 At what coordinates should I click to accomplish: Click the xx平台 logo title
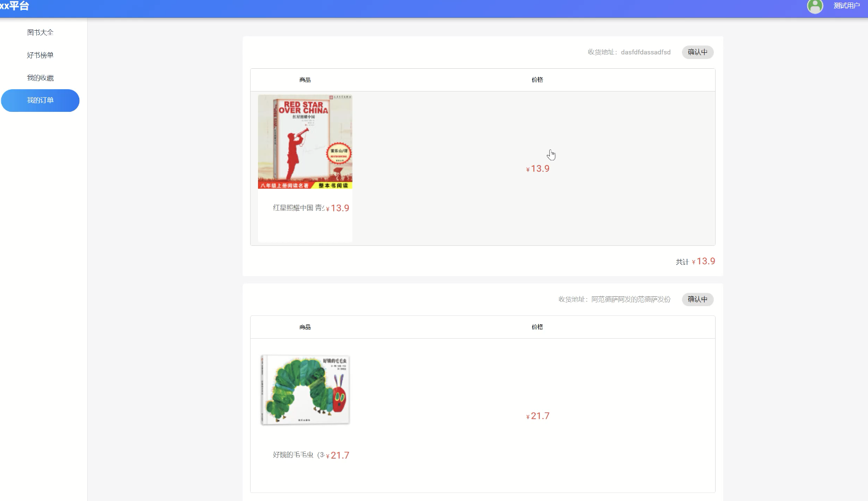(x=14, y=6)
